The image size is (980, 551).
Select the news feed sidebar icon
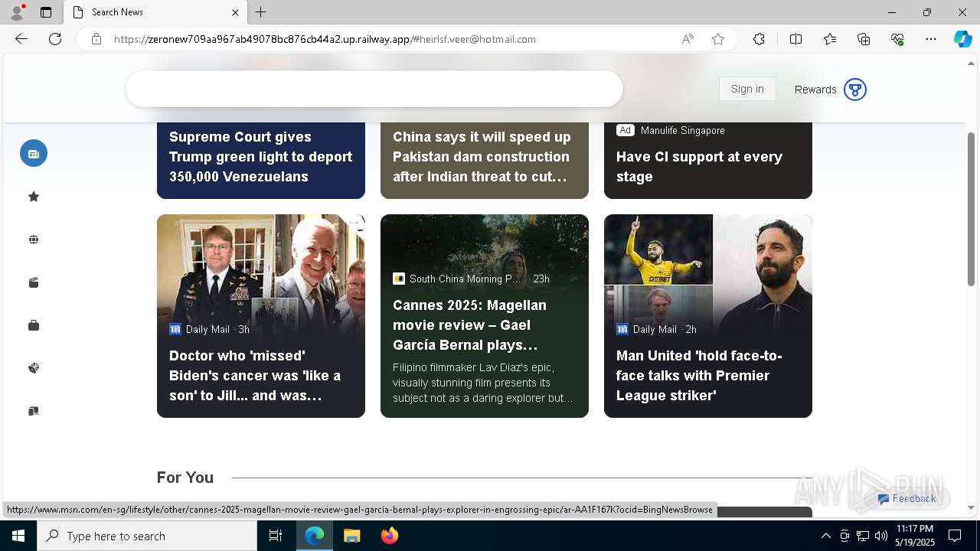[x=34, y=154]
